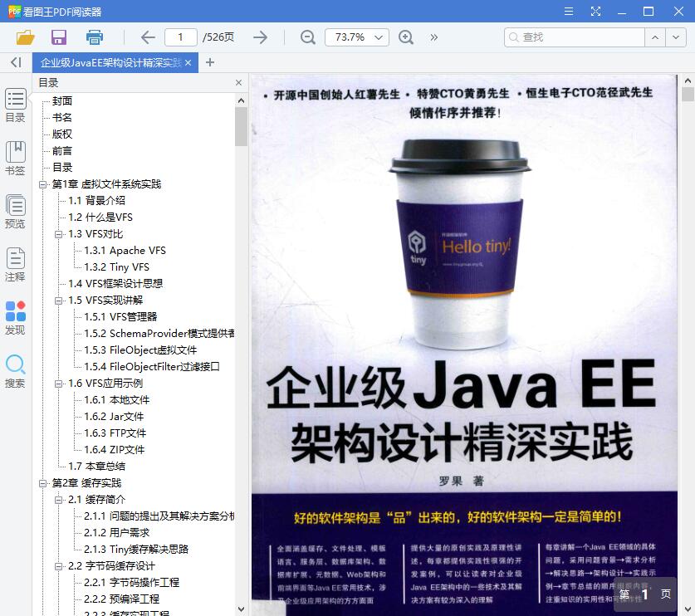Open section 1.3.1 Apache VFS

(125, 251)
